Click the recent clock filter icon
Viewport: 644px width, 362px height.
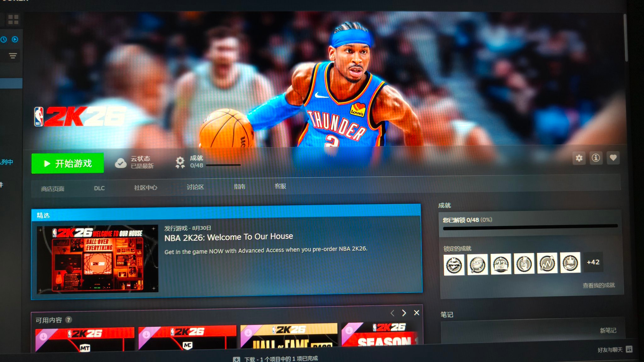click(x=4, y=40)
